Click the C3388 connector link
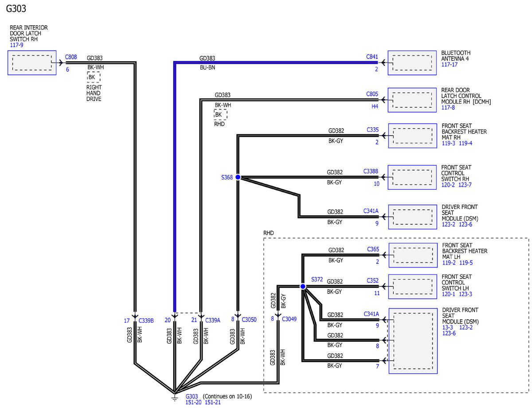 tap(371, 171)
